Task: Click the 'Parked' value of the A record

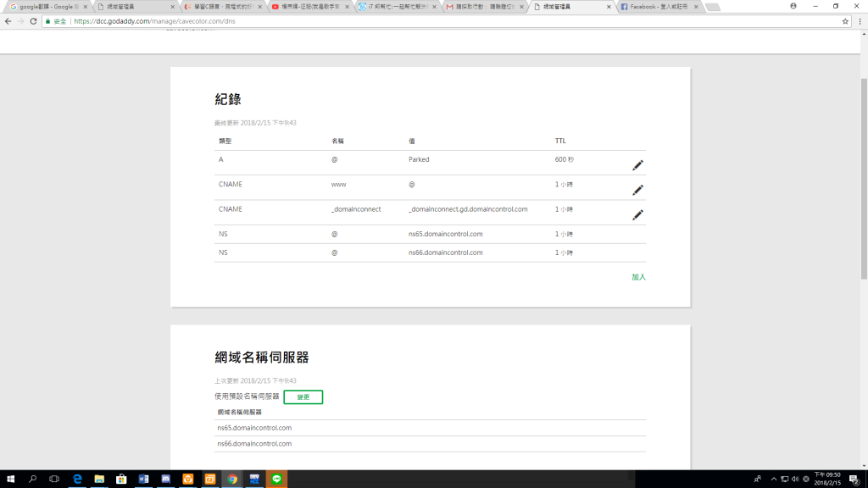Action: (x=419, y=159)
